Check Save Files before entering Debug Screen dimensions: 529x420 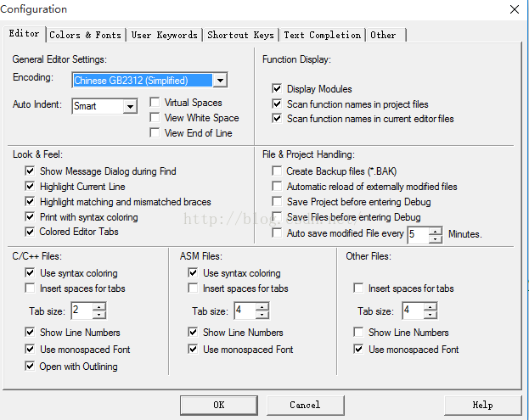click(277, 216)
